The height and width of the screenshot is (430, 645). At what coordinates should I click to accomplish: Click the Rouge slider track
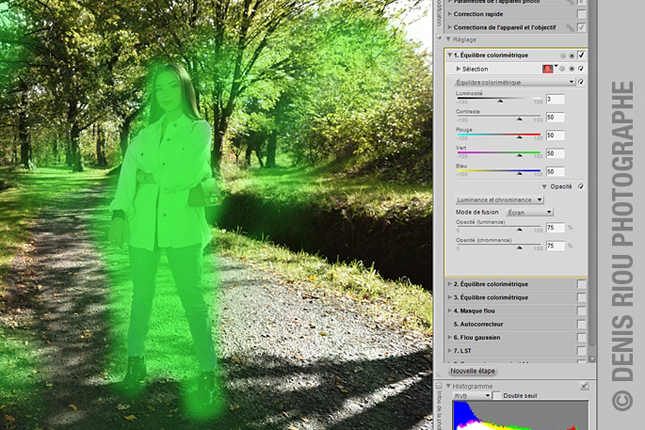tap(500, 134)
